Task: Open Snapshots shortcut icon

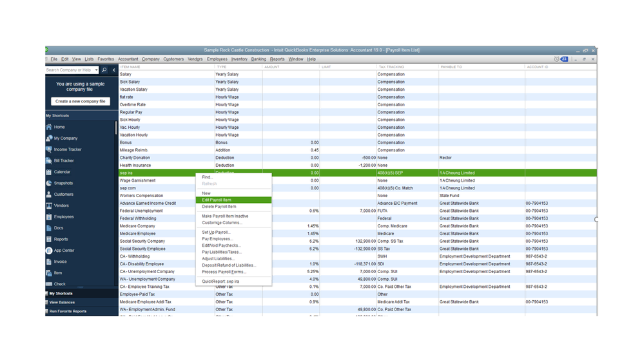Action: (x=49, y=183)
